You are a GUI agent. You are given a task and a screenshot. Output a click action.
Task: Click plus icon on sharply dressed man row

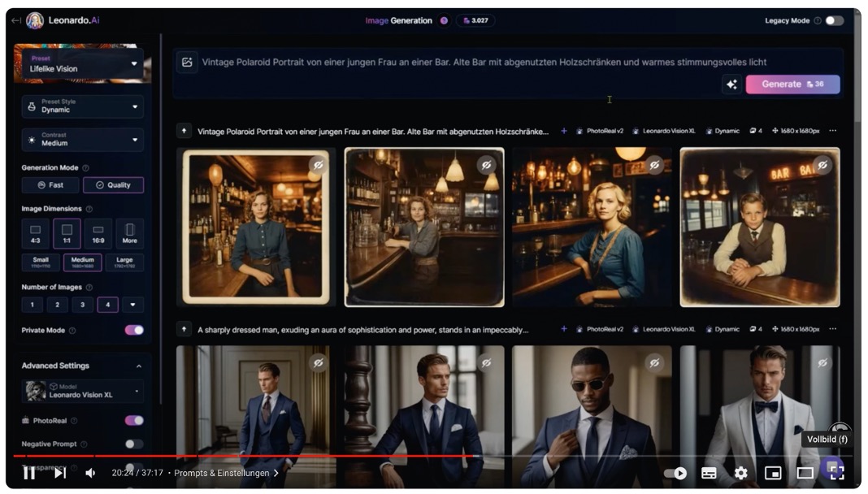(563, 328)
